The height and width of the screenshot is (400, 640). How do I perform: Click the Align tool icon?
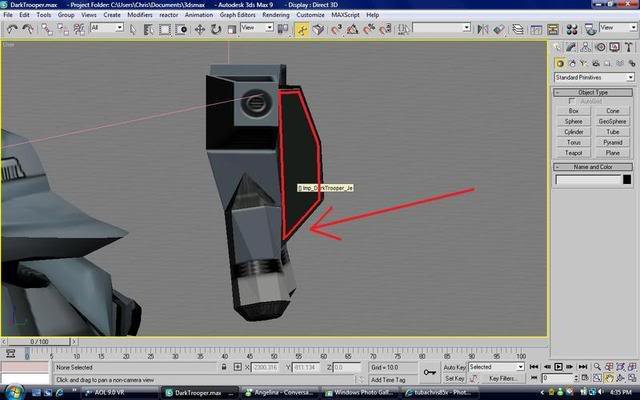click(x=498, y=29)
